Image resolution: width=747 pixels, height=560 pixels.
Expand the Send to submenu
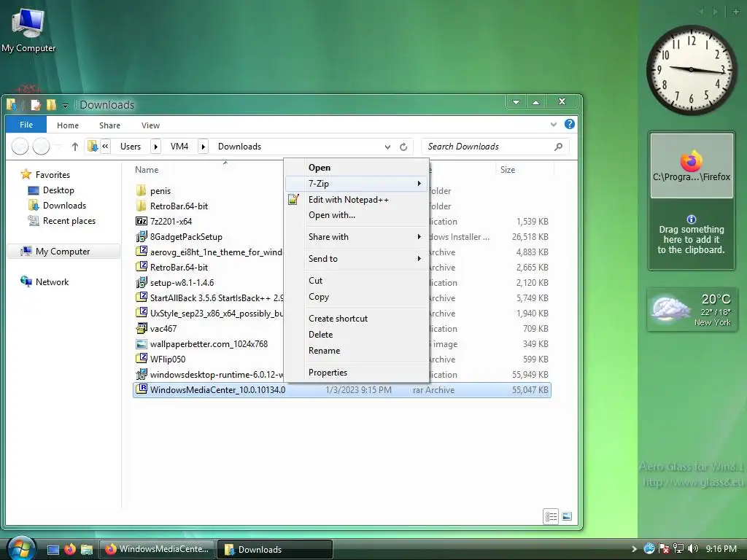pyautogui.click(x=357, y=259)
